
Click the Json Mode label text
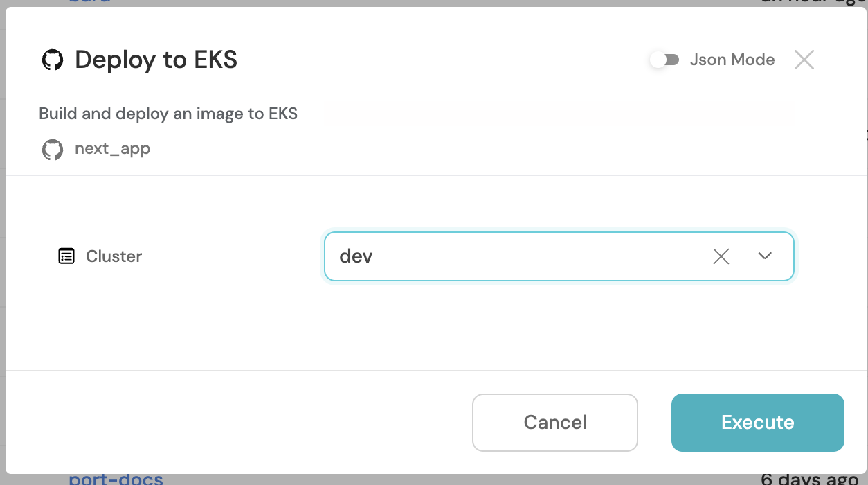[x=732, y=60]
